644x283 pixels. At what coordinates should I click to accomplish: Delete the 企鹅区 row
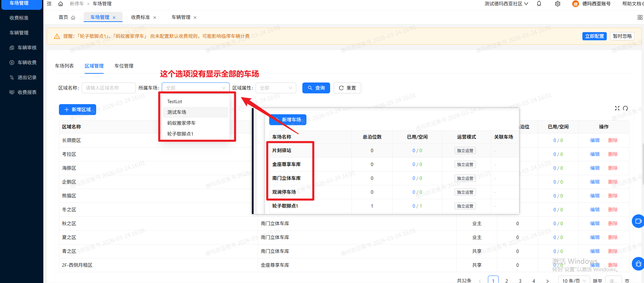point(613,182)
